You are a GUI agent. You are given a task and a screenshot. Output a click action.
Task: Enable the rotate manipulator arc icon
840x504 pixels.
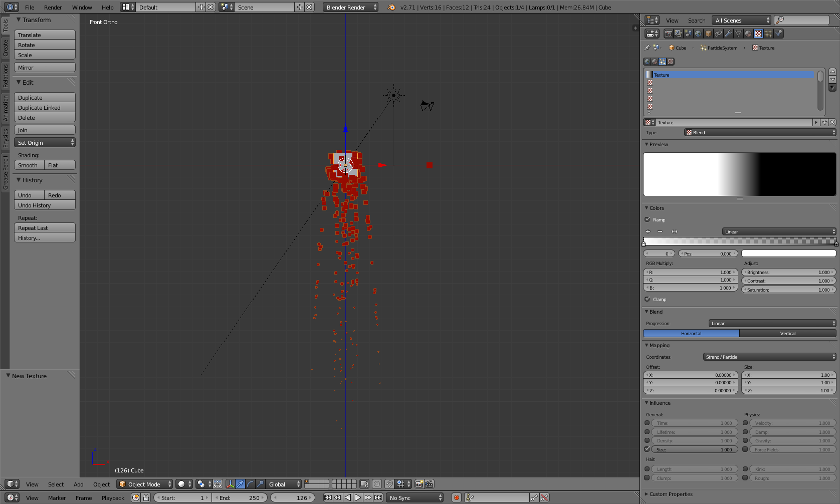[251, 484]
